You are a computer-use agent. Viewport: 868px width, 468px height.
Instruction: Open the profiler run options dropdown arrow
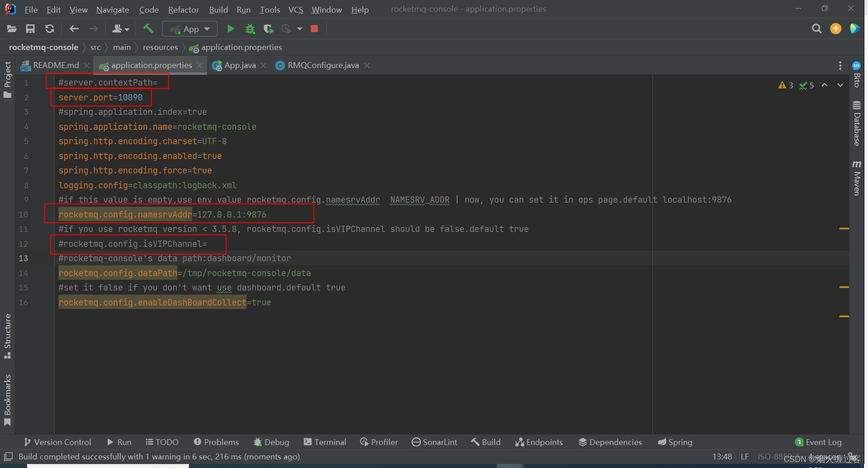(300, 29)
